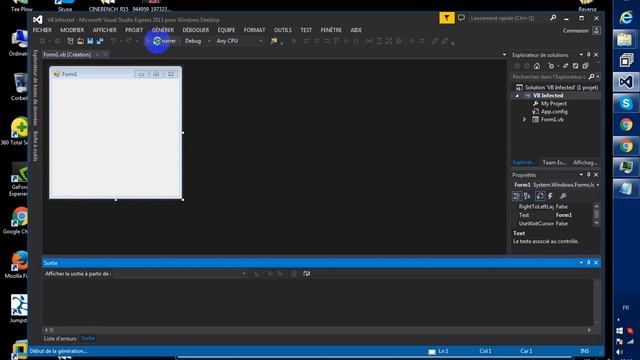Click the Events lightning bolt icon
Screen dimensions: 640x360
coord(550,196)
